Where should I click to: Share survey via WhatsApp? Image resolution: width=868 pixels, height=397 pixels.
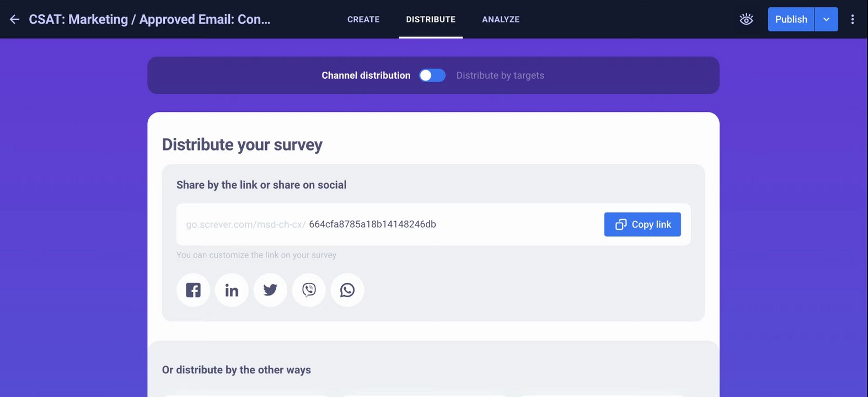point(347,290)
